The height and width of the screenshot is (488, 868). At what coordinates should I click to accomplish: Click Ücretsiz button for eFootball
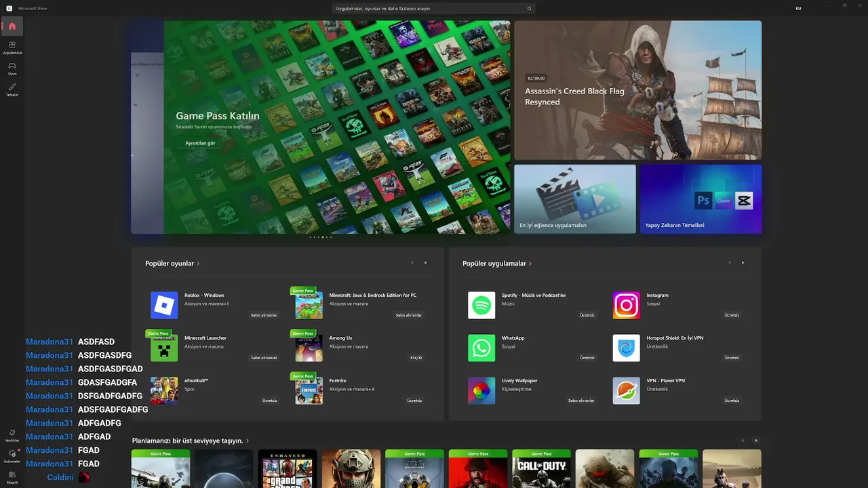[270, 401]
